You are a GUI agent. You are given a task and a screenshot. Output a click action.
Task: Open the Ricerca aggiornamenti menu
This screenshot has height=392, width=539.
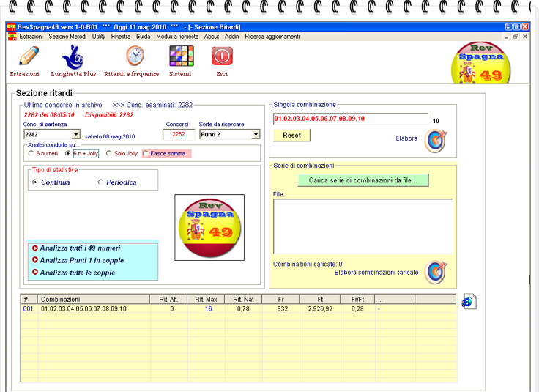[272, 37]
